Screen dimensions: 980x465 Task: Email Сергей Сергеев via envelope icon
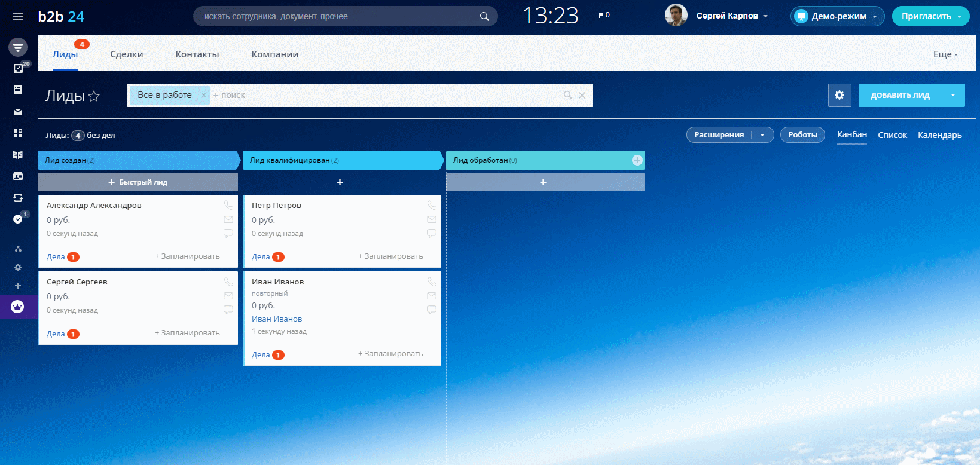(x=228, y=296)
